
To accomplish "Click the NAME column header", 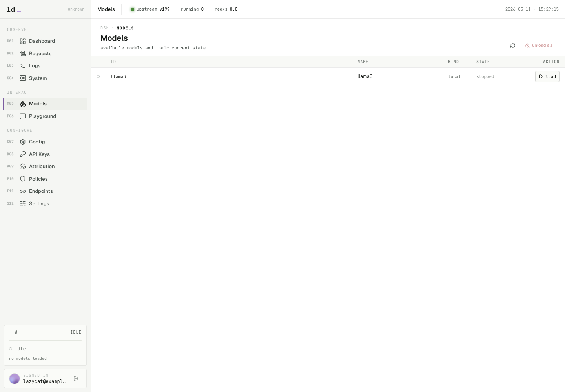I will tap(363, 62).
